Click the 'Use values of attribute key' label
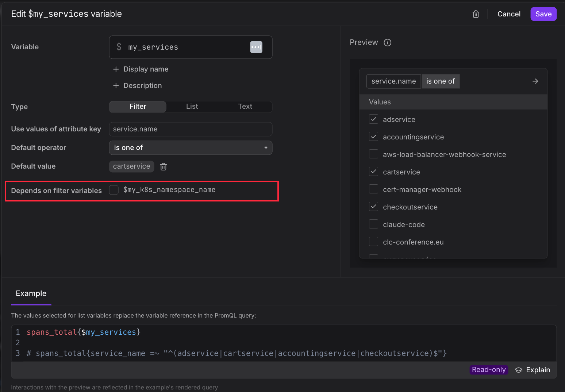Image resolution: width=565 pixels, height=392 pixels. [56, 129]
